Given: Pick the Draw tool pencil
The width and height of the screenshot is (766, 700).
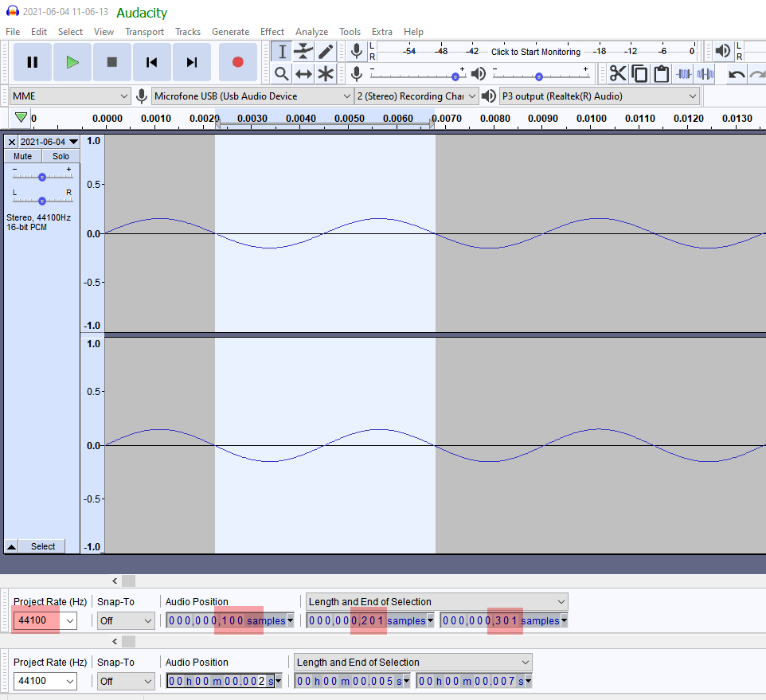Looking at the screenshot, I should point(326,51).
